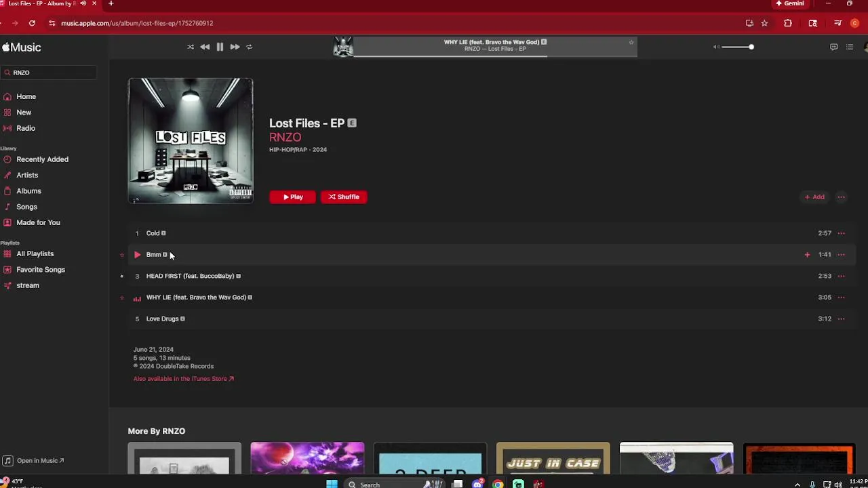The width and height of the screenshot is (868, 488).
Task: Open Songs in the library
Action: tap(26, 207)
